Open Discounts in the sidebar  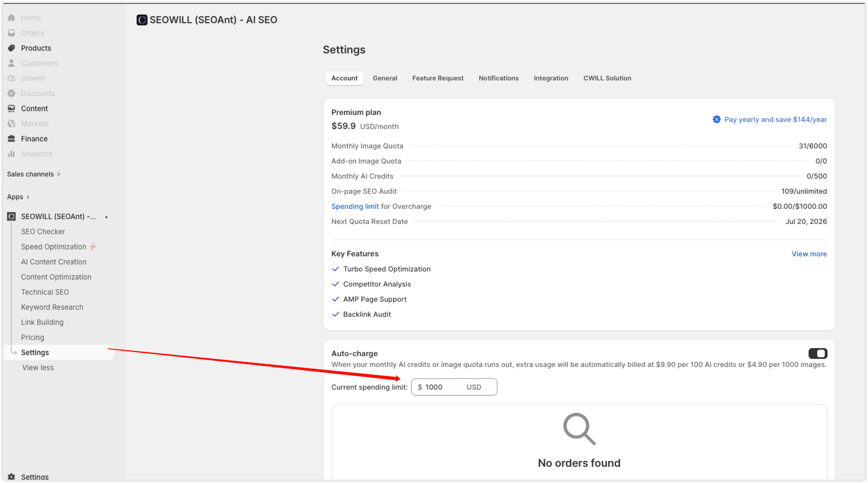(x=38, y=93)
